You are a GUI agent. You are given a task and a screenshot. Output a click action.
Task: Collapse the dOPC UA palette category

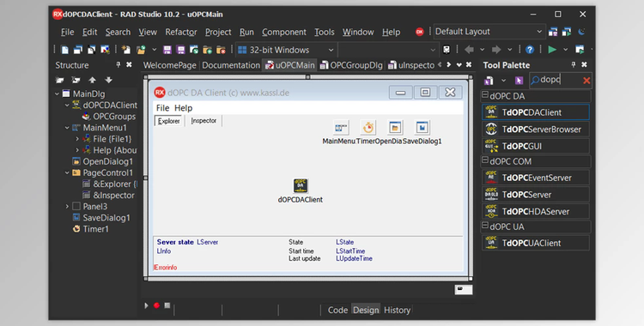485,226
